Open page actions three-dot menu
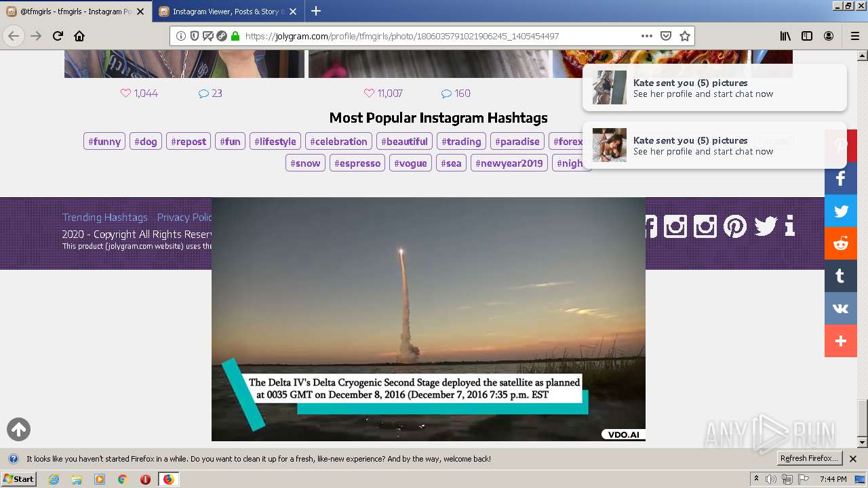The height and width of the screenshot is (488, 868). [647, 36]
